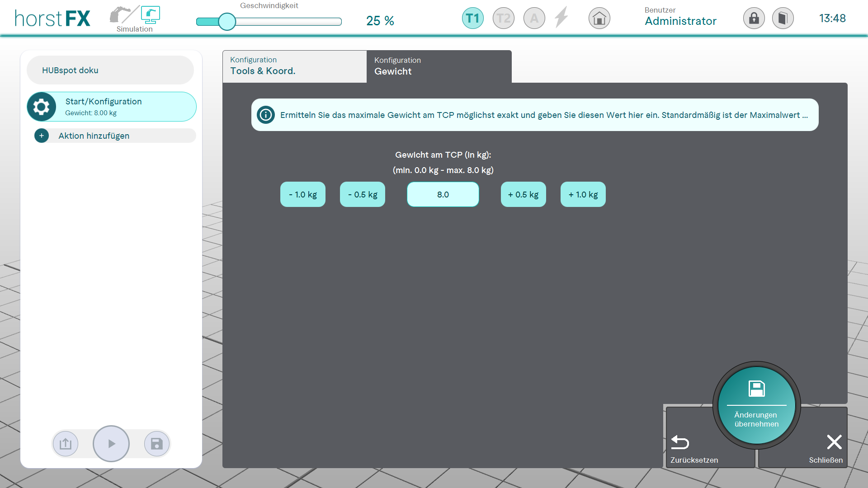Image resolution: width=868 pixels, height=488 pixels.
Task: Open the Tools & Koord. tab
Action: coord(294,66)
